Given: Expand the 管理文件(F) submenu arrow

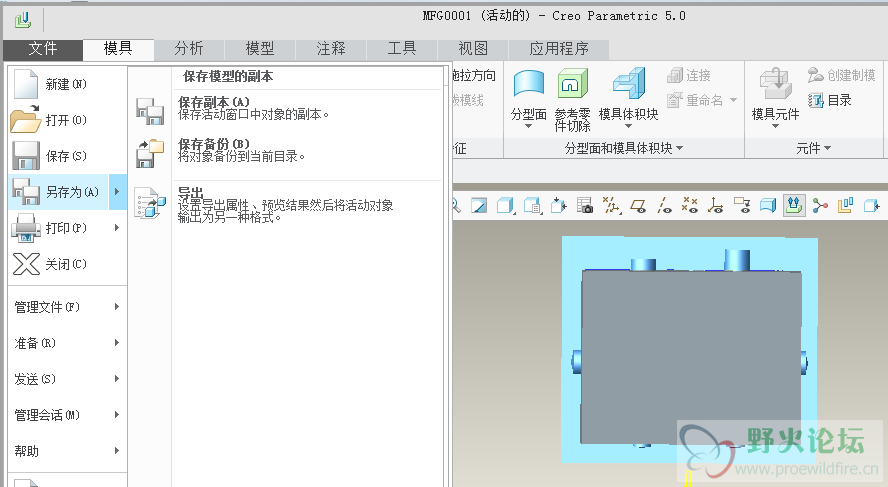Looking at the screenshot, I should click(x=117, y=307).
